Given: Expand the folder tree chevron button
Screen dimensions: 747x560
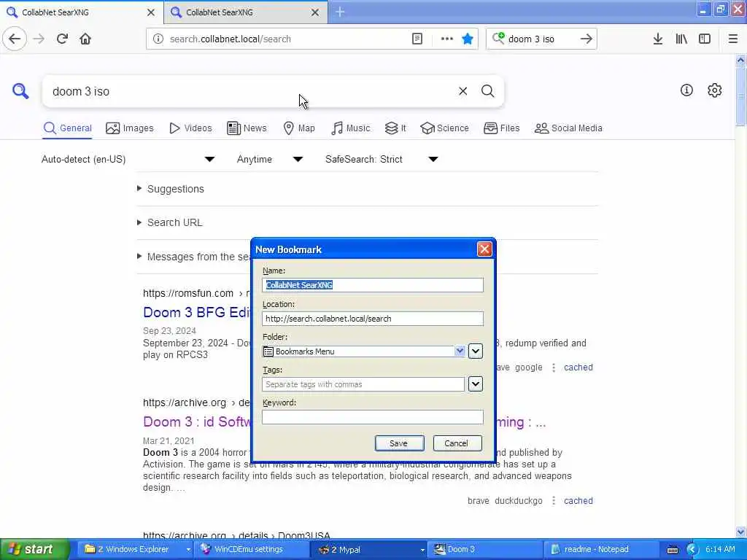Looking at the screenshot, I should (476, 351).
